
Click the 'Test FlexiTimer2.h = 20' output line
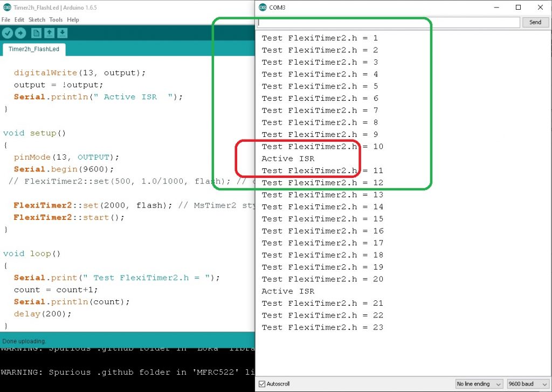tap(322, 279)
